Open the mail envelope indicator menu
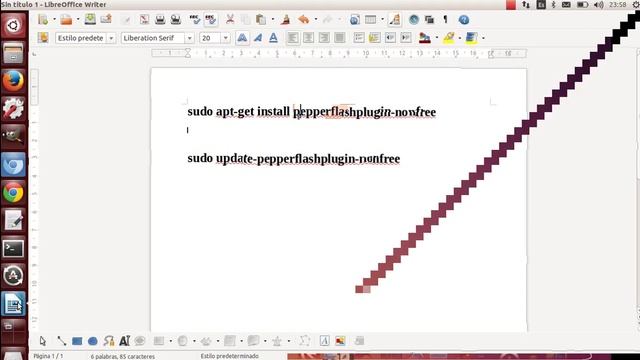The width and height of the screenshot is (640, 360). coord(566,5)
